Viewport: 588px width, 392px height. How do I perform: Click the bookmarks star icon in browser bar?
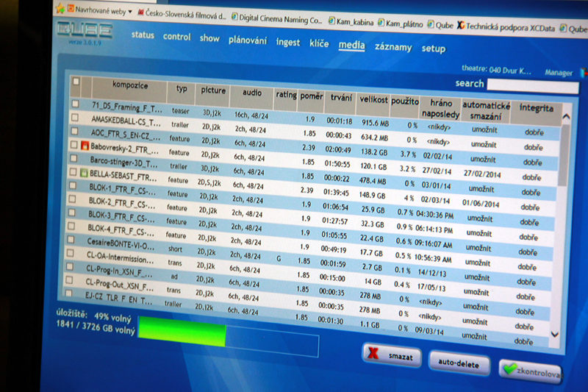(59, 9)
